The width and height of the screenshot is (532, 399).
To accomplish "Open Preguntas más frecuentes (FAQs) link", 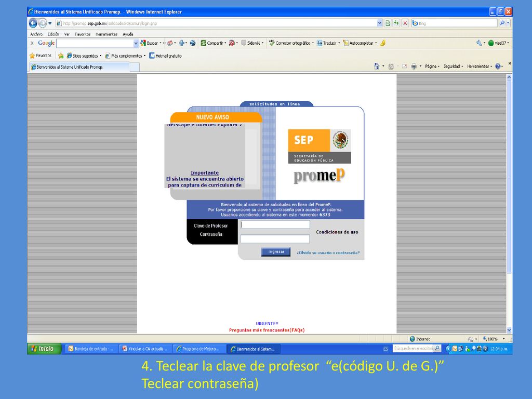I will pyautogui.click(x=267, y=330).
